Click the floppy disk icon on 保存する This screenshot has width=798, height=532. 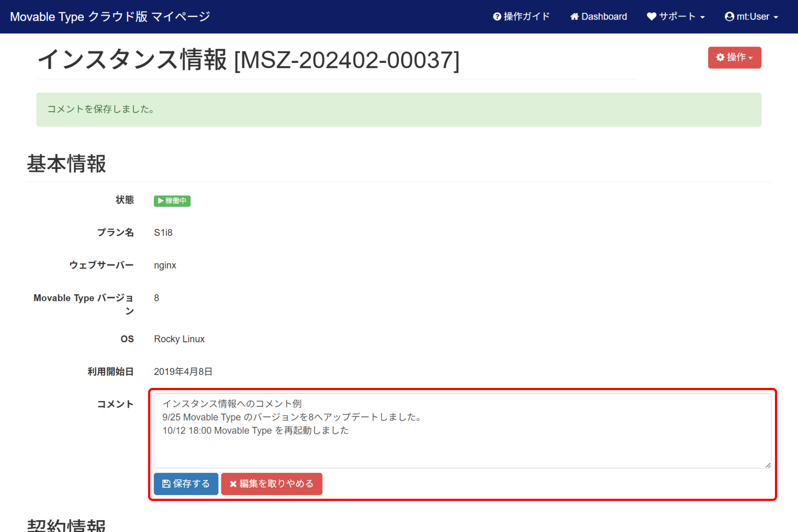166,484
